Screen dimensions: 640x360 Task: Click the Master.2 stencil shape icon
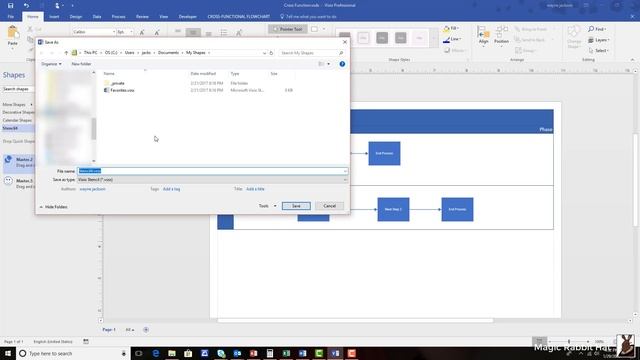8,160
